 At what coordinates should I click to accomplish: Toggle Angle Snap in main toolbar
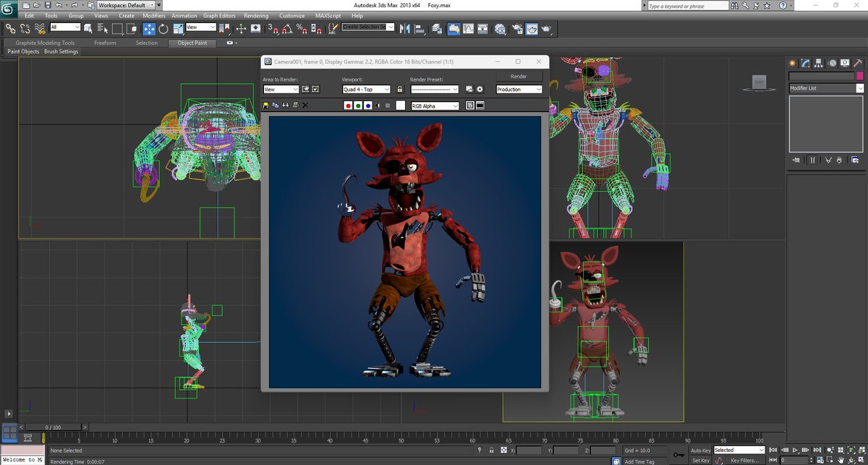coord(287,28)
